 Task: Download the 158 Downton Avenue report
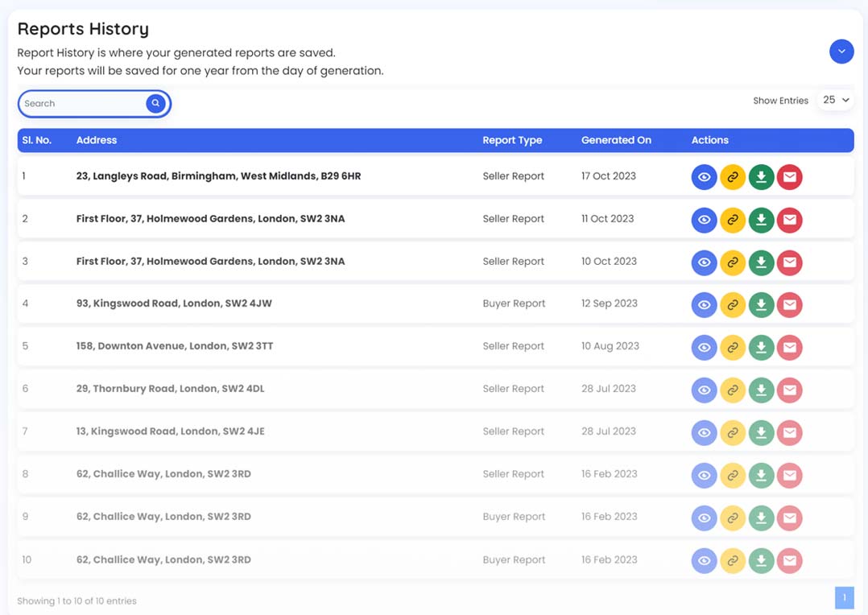click(762, 348)
